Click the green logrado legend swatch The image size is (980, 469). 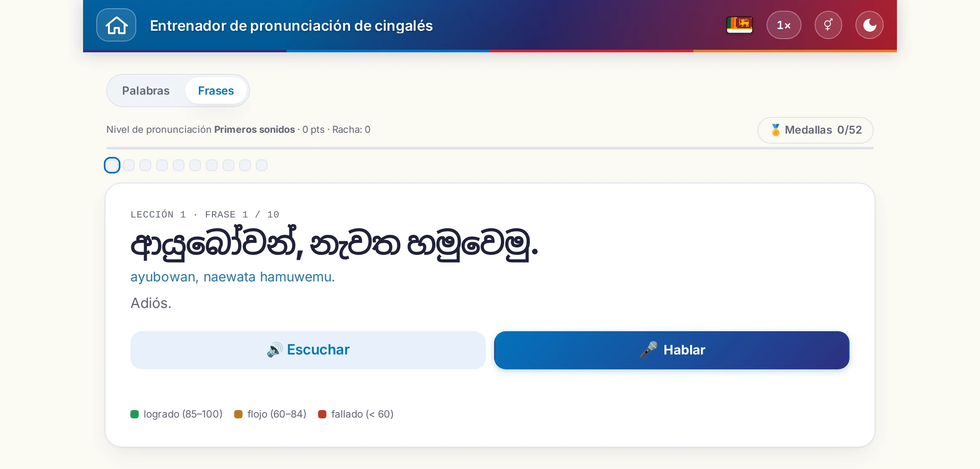(x=135, y=414)
